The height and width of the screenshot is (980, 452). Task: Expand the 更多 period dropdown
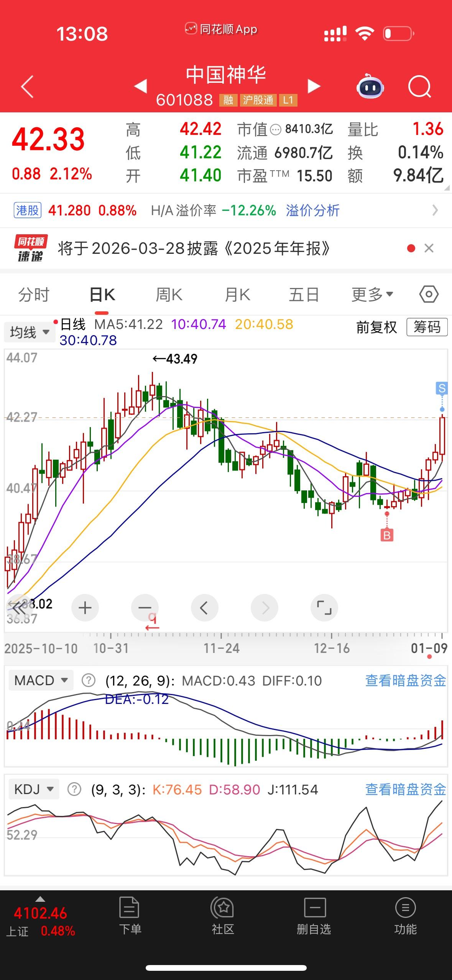(373, 295)
